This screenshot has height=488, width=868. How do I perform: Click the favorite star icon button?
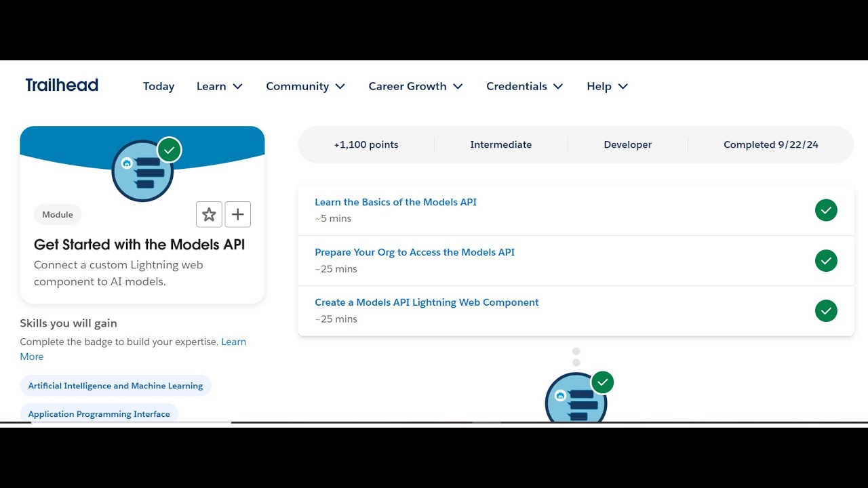(209, 214)
